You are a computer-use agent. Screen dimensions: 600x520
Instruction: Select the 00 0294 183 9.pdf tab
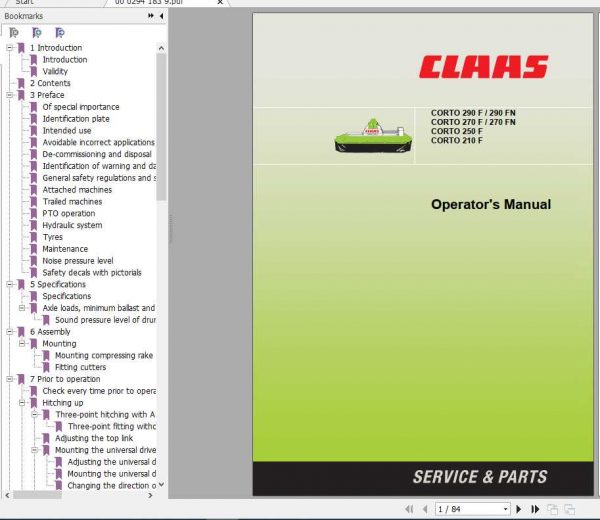click(x=149, y=2)
